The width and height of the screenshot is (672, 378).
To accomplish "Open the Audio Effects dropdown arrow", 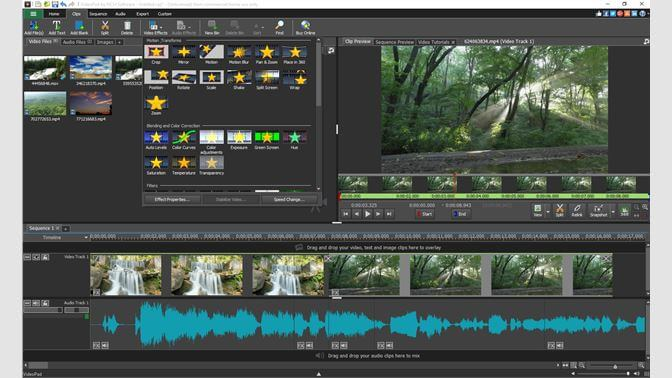I will coord(189,27).
